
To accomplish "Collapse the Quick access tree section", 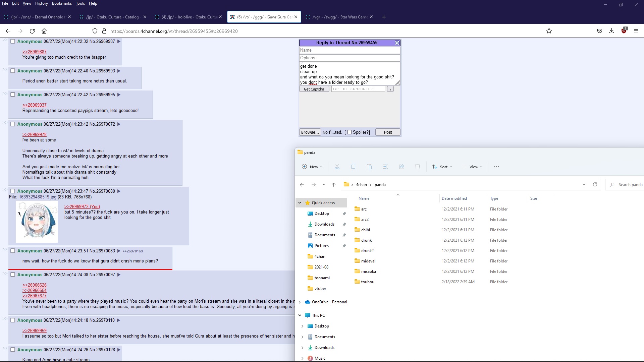I will pyautogui.click(x=300, y=203).
